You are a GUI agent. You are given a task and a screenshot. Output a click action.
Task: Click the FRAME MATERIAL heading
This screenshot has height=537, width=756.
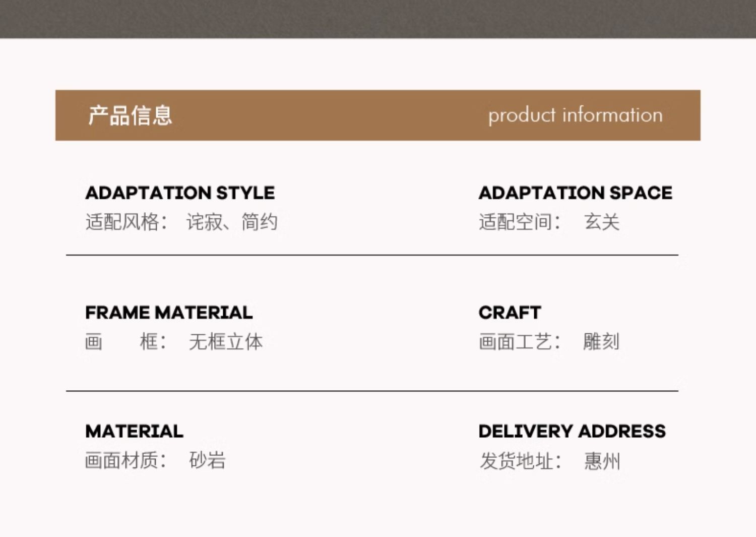click(169, 313)
